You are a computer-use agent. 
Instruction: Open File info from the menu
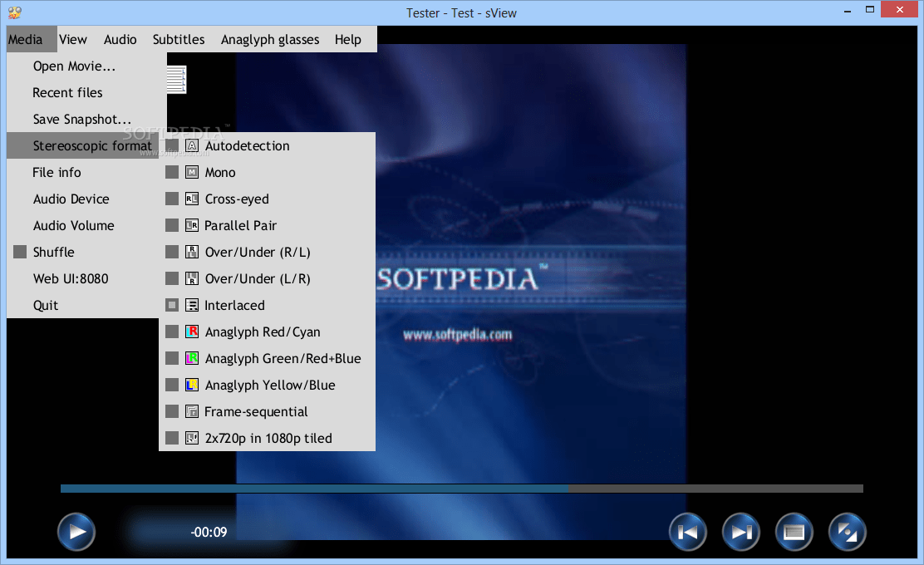pos(83,172)
